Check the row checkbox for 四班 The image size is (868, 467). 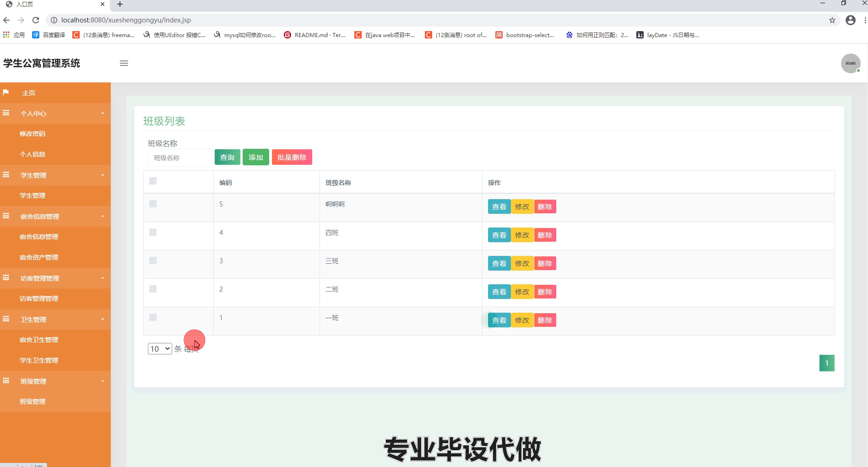153,232
